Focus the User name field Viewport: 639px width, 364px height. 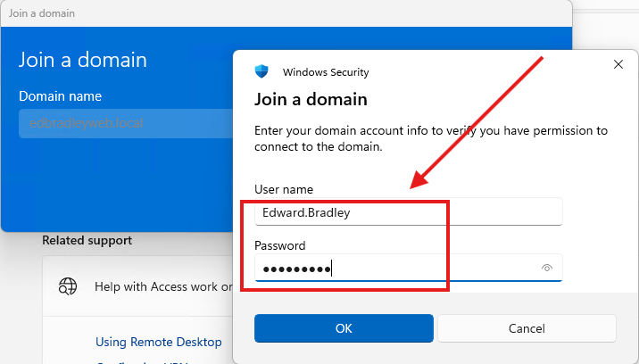pos(409,212)
